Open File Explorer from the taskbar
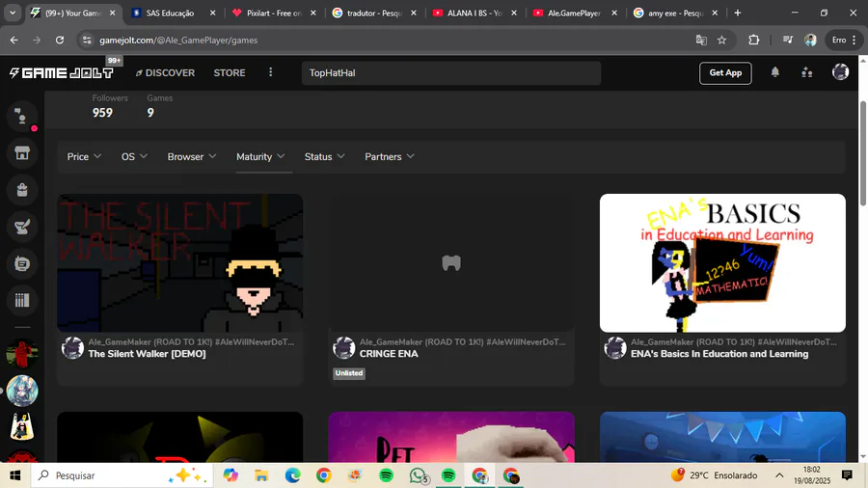 [x=261, y=475]
